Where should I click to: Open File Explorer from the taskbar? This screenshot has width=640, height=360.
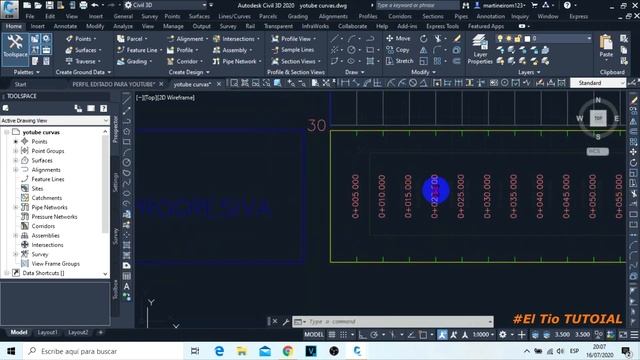coord(242,351)
